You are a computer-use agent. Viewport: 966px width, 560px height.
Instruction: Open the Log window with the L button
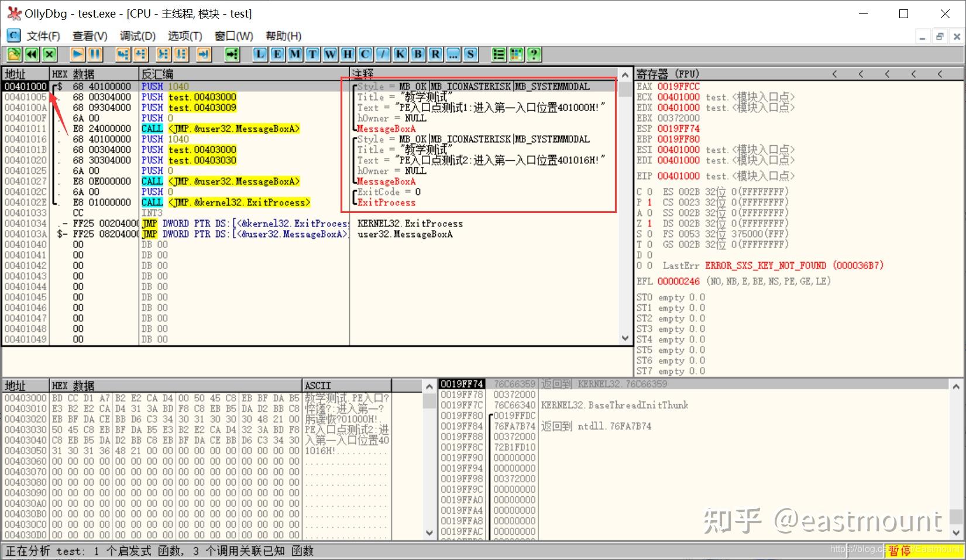pos(259,54)
